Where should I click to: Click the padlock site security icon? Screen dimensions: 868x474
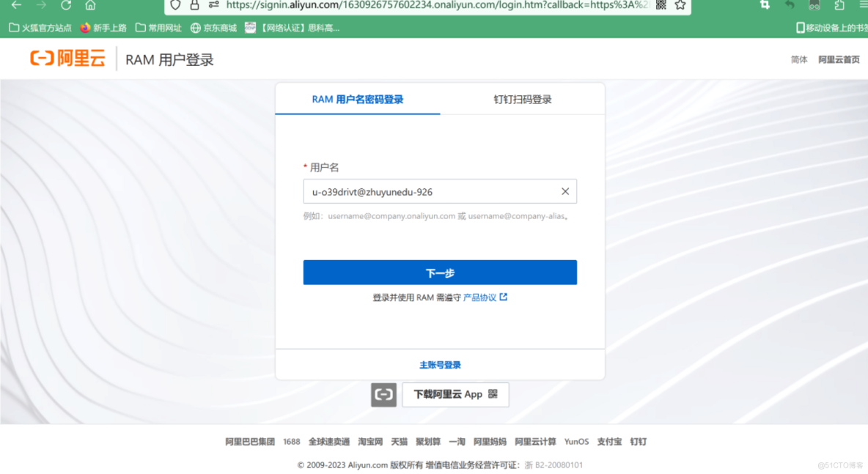(194, 5)
